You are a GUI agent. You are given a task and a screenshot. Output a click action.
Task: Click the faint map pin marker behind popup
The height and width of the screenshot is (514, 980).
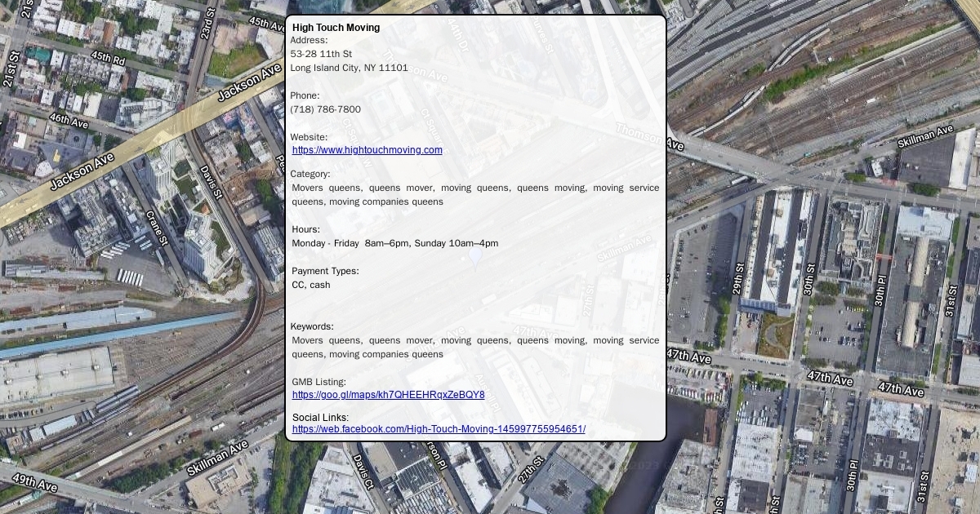(x=475, y=259)
